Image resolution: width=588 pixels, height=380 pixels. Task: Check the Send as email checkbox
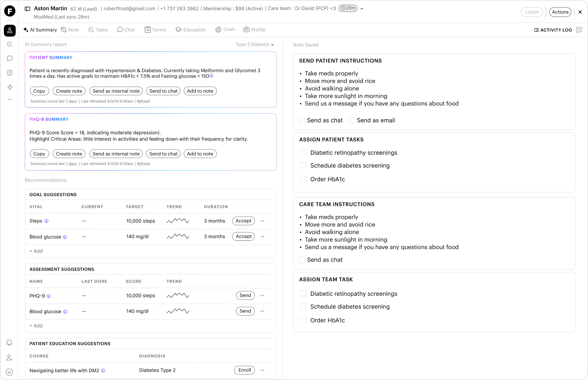(x=352, y=120)
